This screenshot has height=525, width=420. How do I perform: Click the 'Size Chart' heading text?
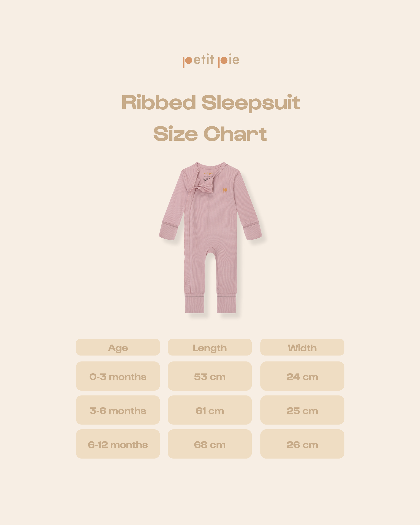(x=210, y=134)
